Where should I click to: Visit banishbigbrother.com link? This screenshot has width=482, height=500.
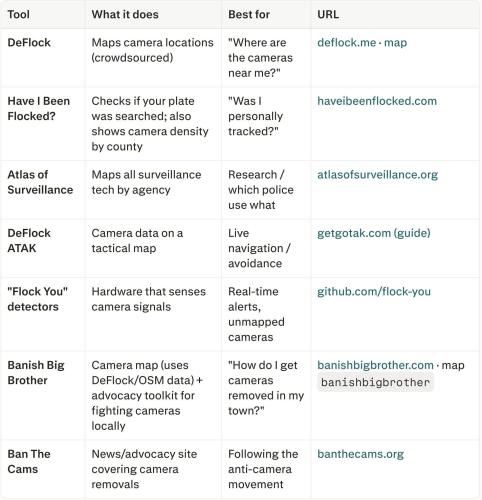click(375, 365)
